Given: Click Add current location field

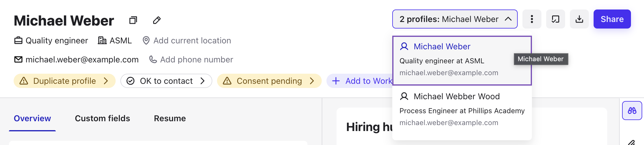Looking at the screenshot, I should pyautogui.click(x=192, y=40).
